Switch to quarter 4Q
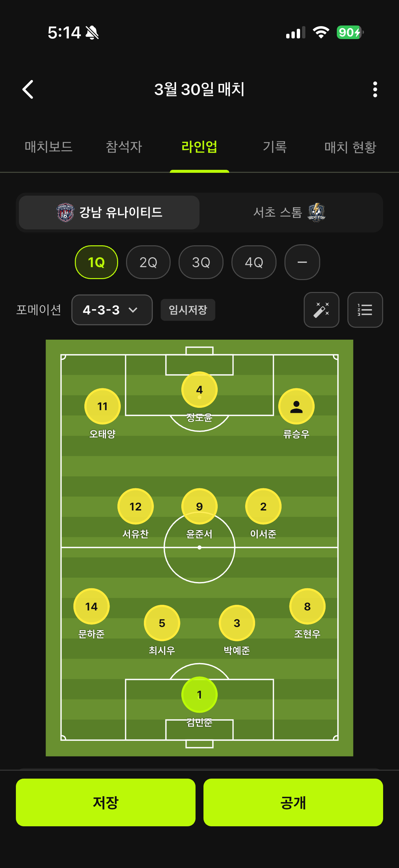 pyautogui.click(x=253, y=262)
